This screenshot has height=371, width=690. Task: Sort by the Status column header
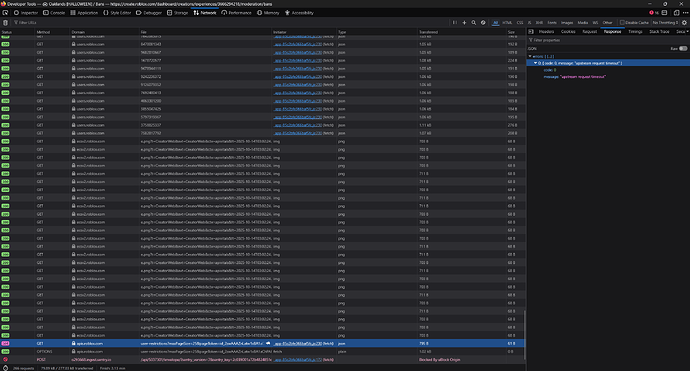[18, 32]
